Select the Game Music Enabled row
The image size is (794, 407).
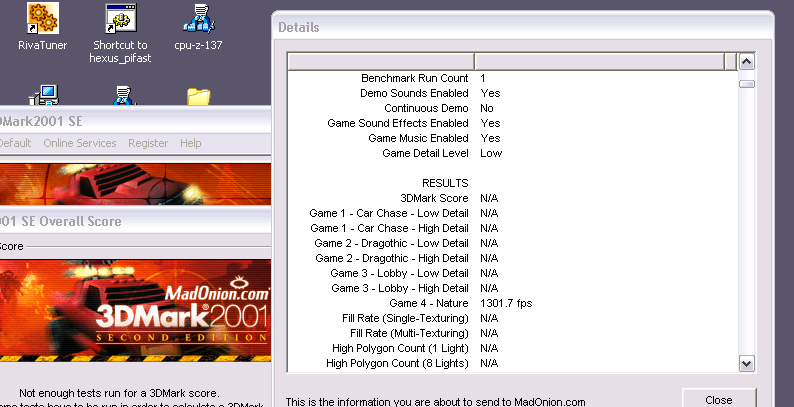click(x=512, y=138)
